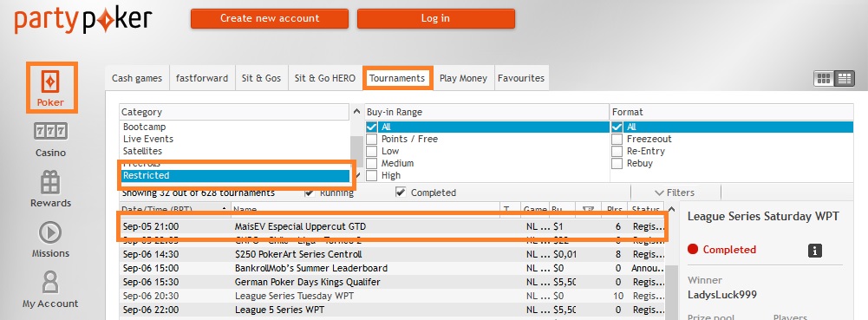868x320 pixels.
Task: Sort by Game column header
Action: coord(535,209)
